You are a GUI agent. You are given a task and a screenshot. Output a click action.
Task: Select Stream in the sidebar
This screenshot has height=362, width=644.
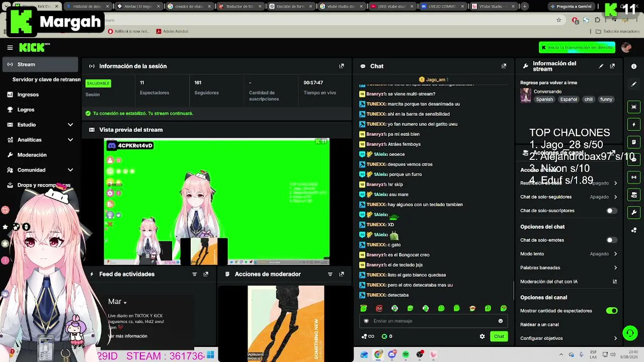coord(40,64)
